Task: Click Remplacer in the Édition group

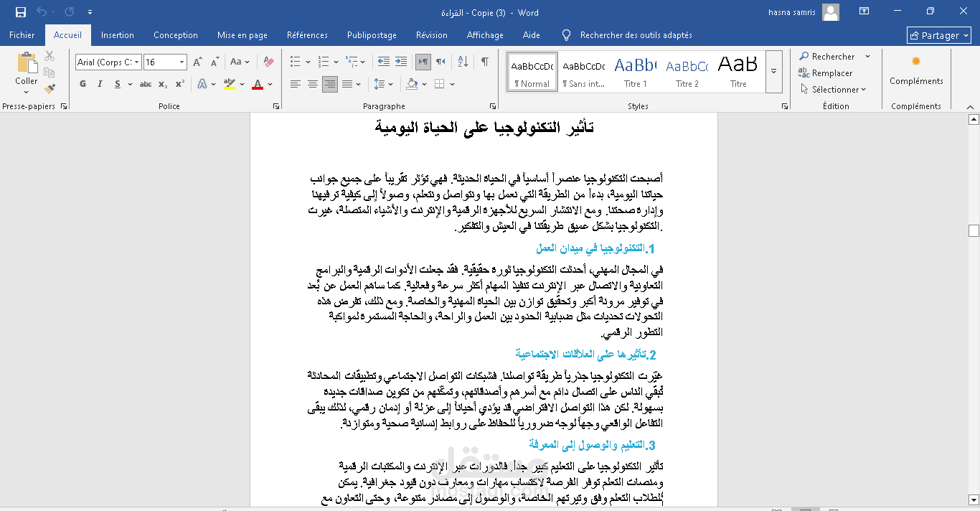Action: (x=826, y=73)
